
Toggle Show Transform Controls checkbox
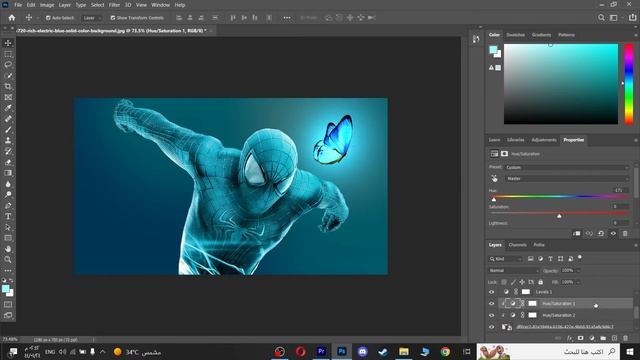[113, 18]
